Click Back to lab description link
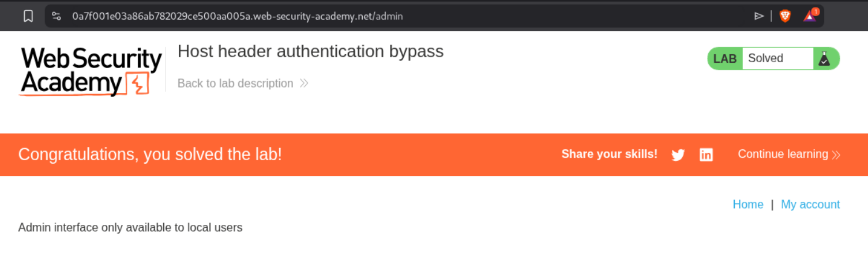 [x=235, y=84]
